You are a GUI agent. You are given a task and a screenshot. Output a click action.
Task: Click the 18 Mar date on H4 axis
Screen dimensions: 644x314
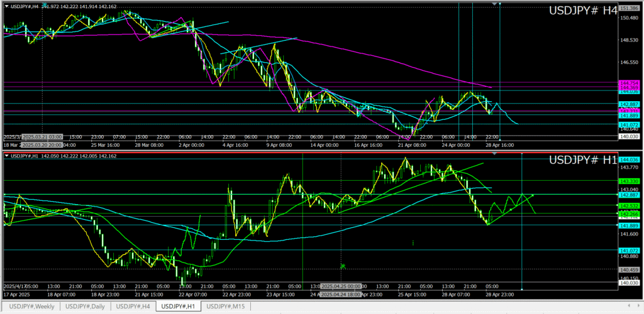pyautogui.click(x=11, y=144)
